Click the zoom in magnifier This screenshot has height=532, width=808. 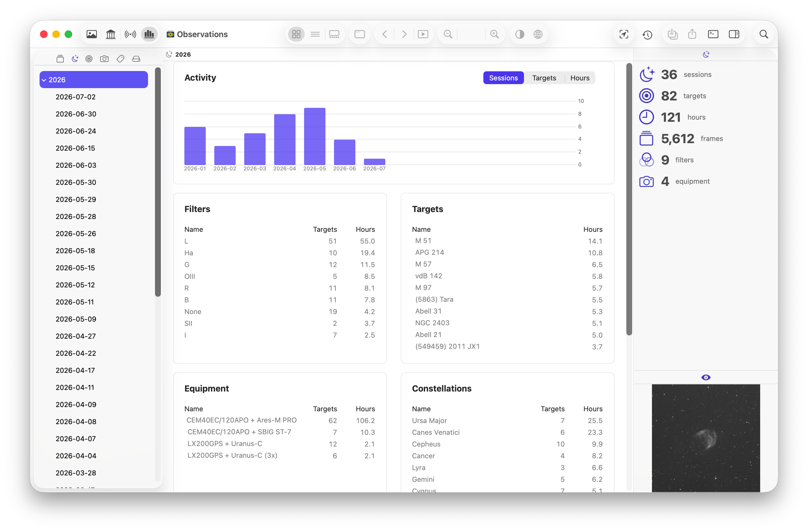pos(495,34)
